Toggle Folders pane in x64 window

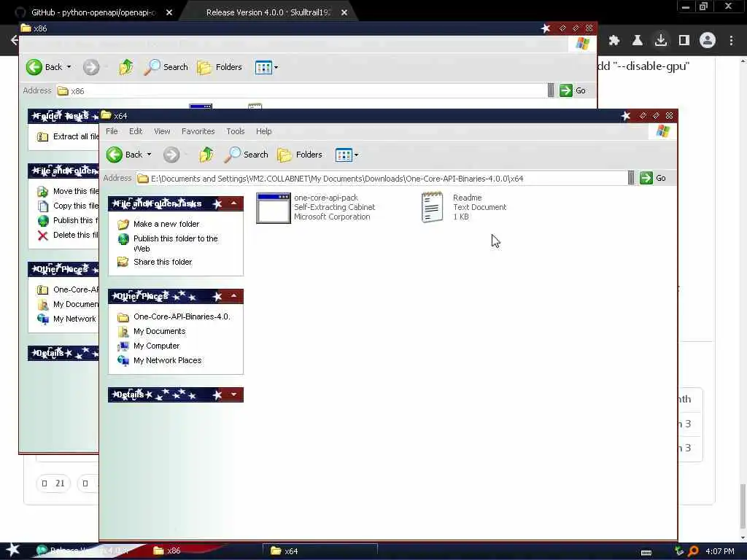point(300,155)
